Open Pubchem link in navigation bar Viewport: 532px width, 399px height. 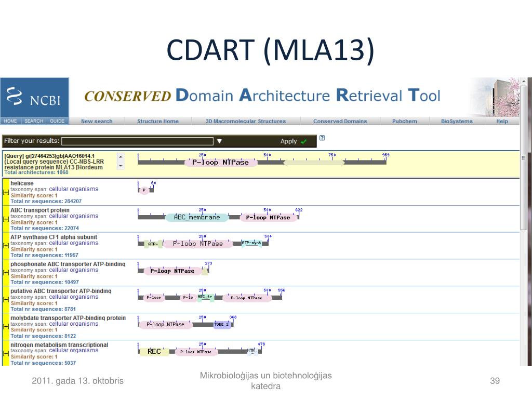[404, 121]
